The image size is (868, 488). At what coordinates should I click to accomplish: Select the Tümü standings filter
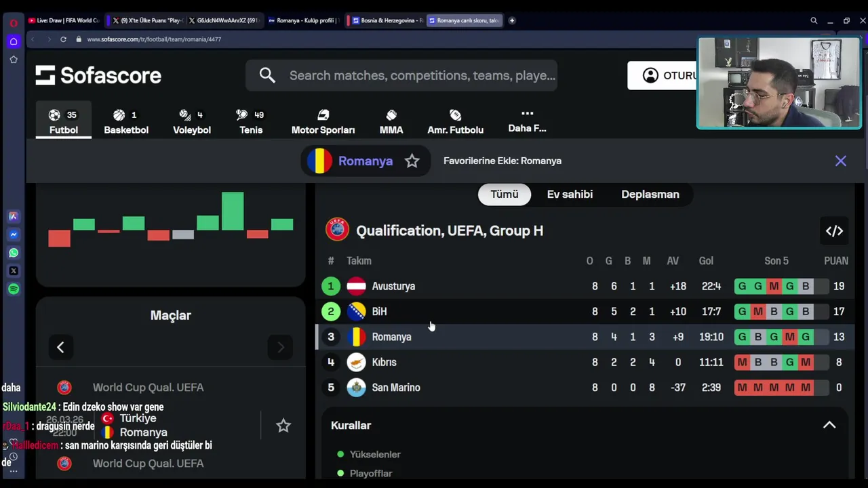click(505, 195)
